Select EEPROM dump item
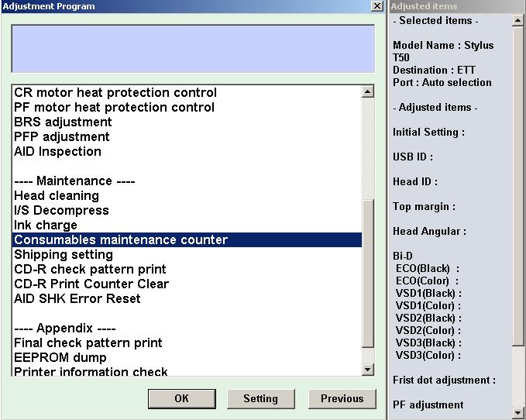Screen dimensions: 526x420 point(60,358)
